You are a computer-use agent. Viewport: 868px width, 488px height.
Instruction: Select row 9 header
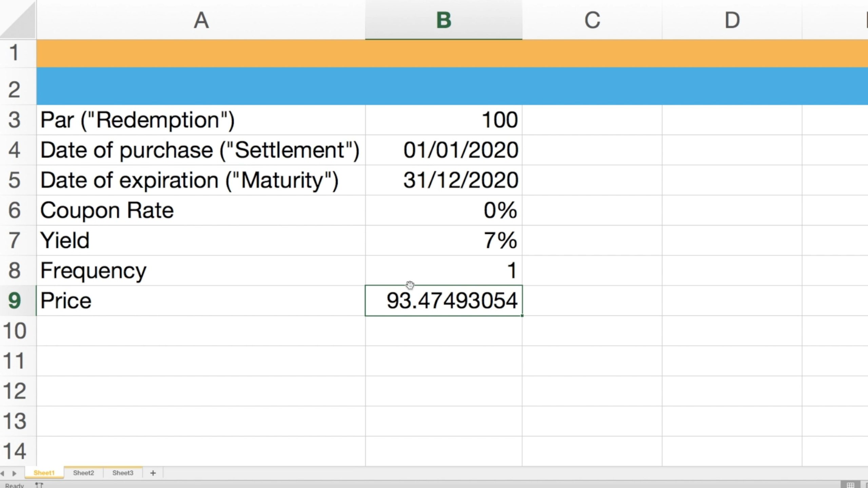(x=15, y=301)
